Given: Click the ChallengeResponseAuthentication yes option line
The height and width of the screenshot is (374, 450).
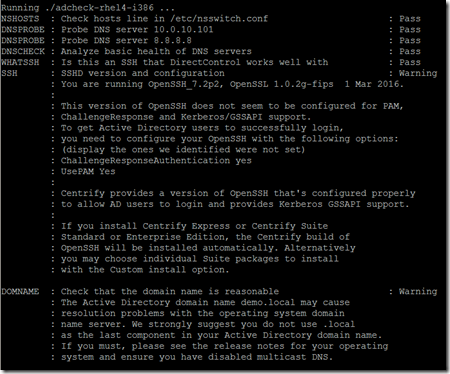Looking at the screenshot, I should coord(156,161).
